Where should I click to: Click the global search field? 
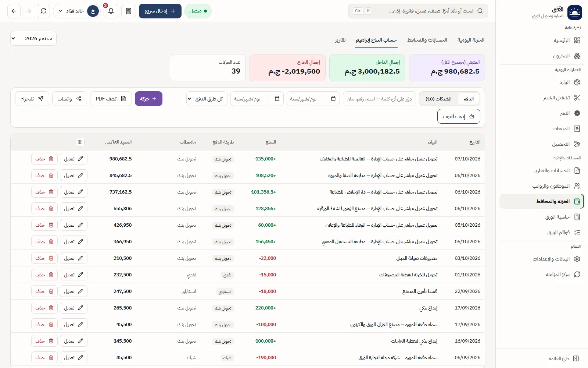tap(418, 11)
